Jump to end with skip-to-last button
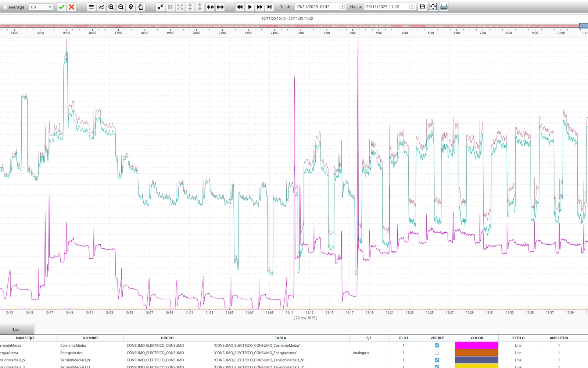 [269, 7]
